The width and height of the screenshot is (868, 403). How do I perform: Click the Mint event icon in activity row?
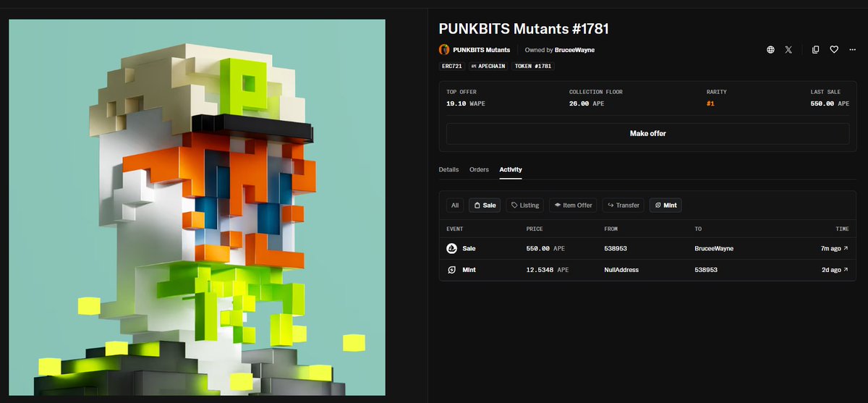452,270
